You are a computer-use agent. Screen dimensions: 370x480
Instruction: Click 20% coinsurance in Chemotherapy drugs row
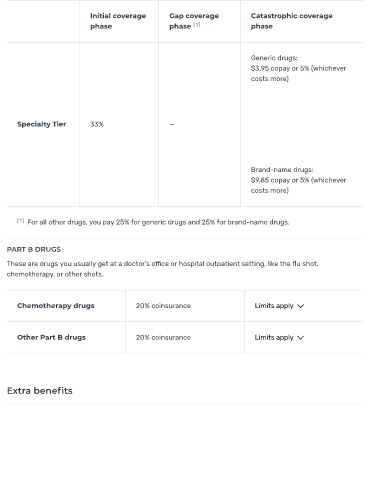(163, 306)
